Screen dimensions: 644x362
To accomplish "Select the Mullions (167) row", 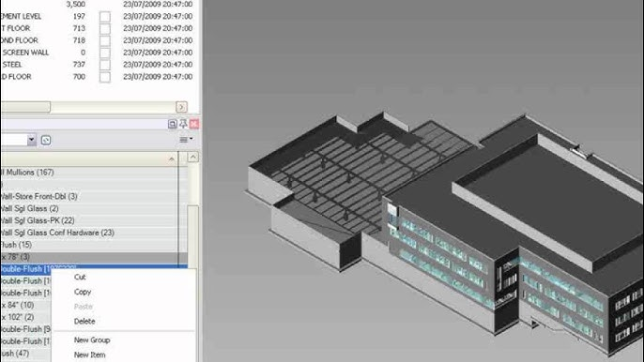I will 94,173.
